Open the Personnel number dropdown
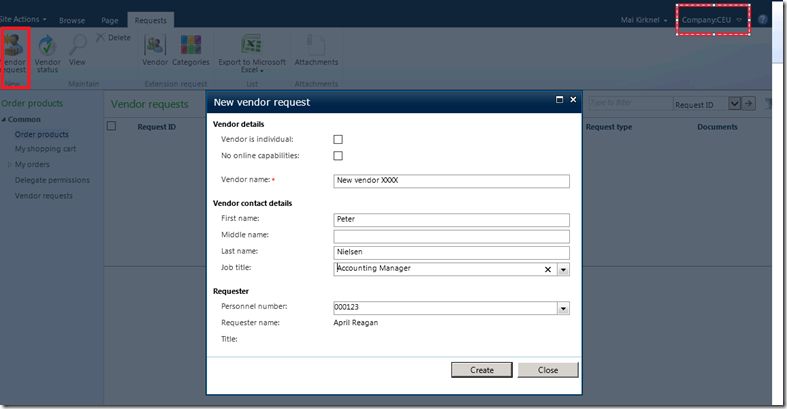 pos(563,308)
